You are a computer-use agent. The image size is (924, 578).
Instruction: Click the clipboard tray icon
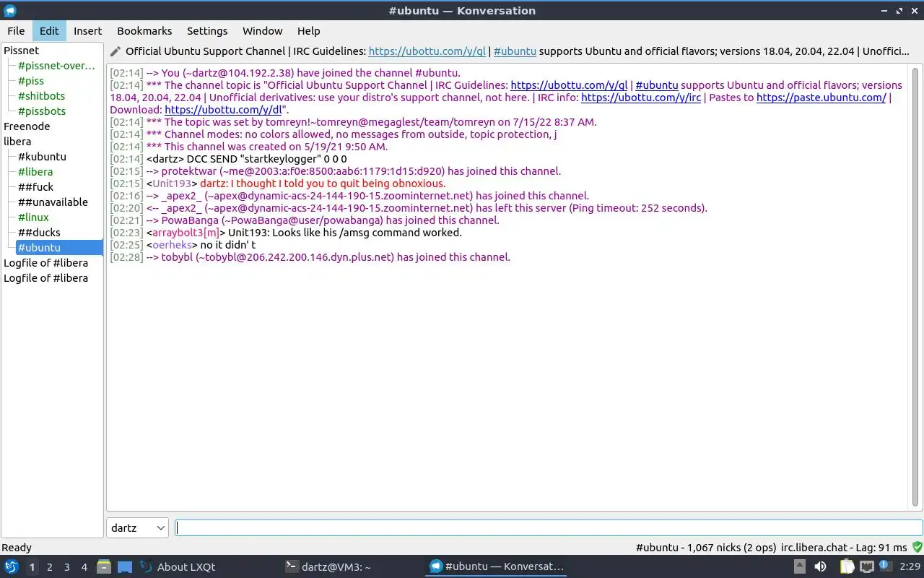pyautogui.click(x=846, y=567)
